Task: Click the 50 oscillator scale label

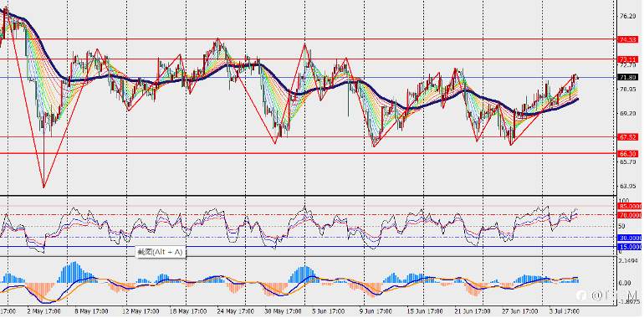Action: click(621, 226)
